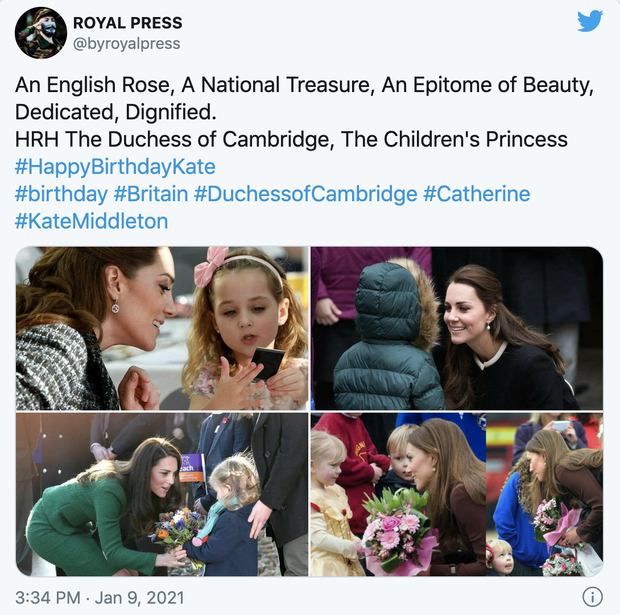620x615 pixels.
Task: Click the blue and orange flower bouquet
Action: click(x=177, y=528)
